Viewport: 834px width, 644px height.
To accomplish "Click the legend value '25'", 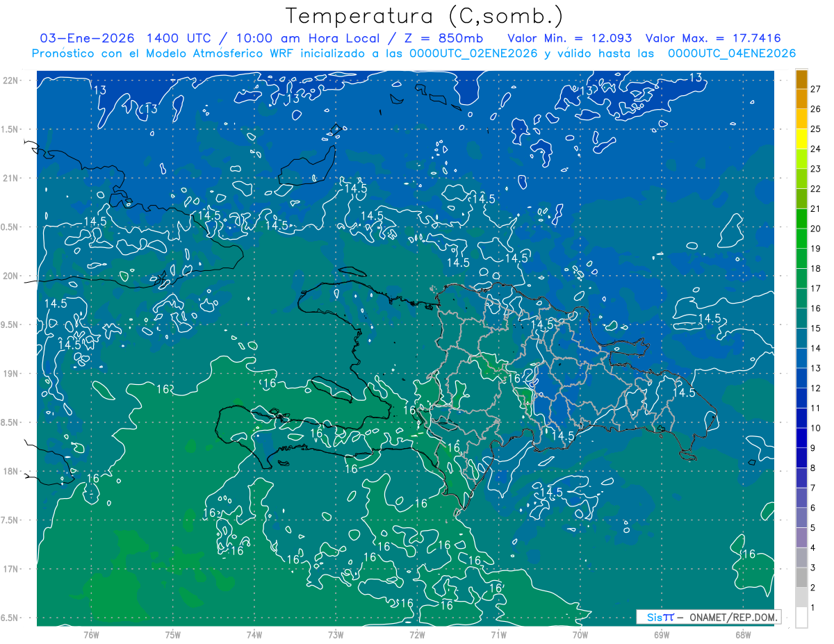I will point(815,129).
